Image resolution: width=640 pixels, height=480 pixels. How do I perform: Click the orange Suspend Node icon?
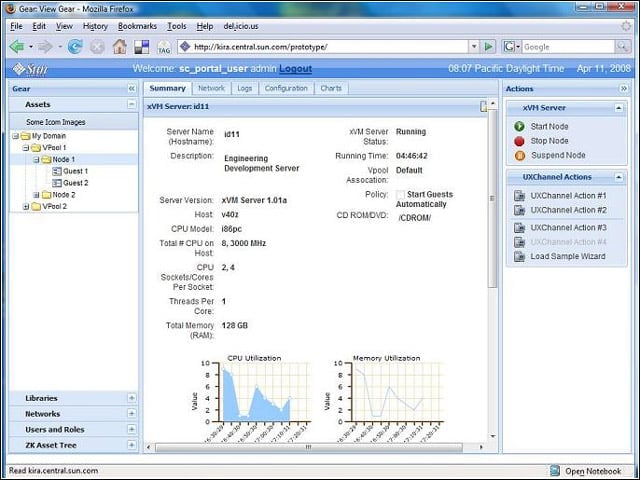pyautogui.click(x=520, y=156)
